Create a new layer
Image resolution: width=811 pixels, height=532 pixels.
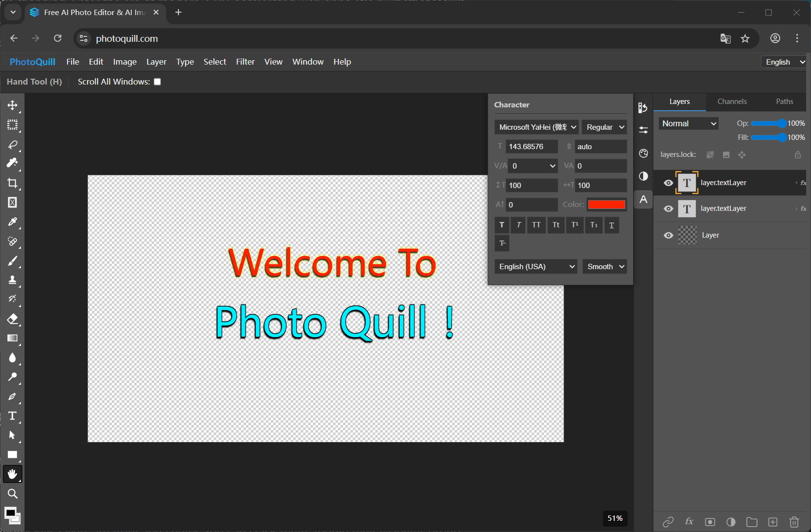coord(773,522)
